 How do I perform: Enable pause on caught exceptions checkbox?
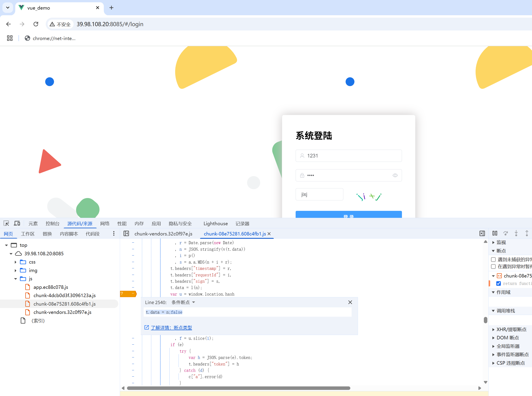click(x=493, y=267)
